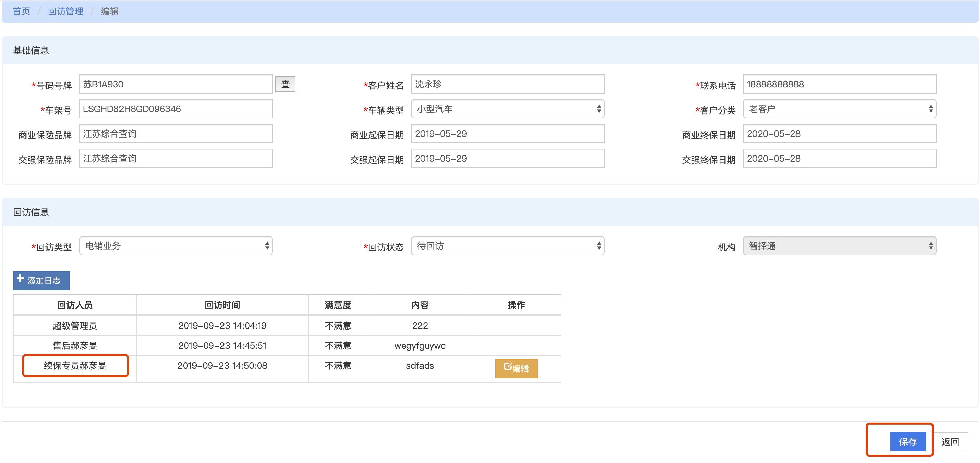This screenshot has height=463, width=980.
Task: Click the 商业起保日期 start date field
Action: tap(507, 134)
